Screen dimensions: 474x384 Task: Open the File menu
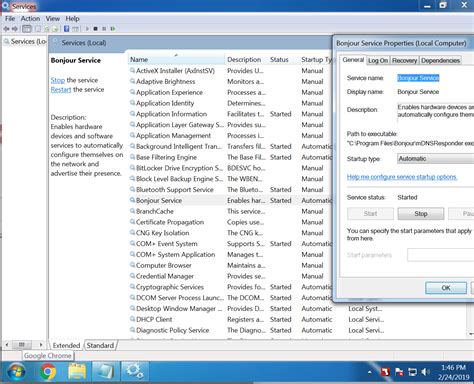10,19
